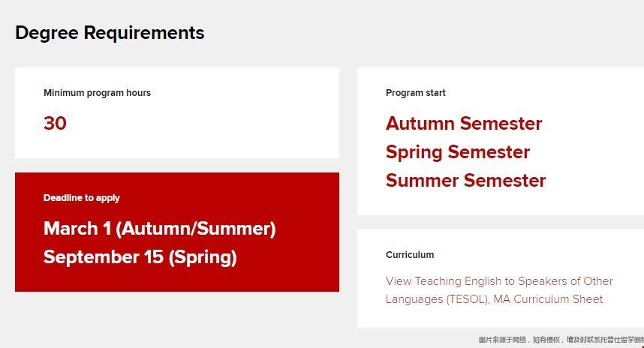Select the Summer Semester text
Viewport: 644px width, 348px height.
click(x=466, y=181)
